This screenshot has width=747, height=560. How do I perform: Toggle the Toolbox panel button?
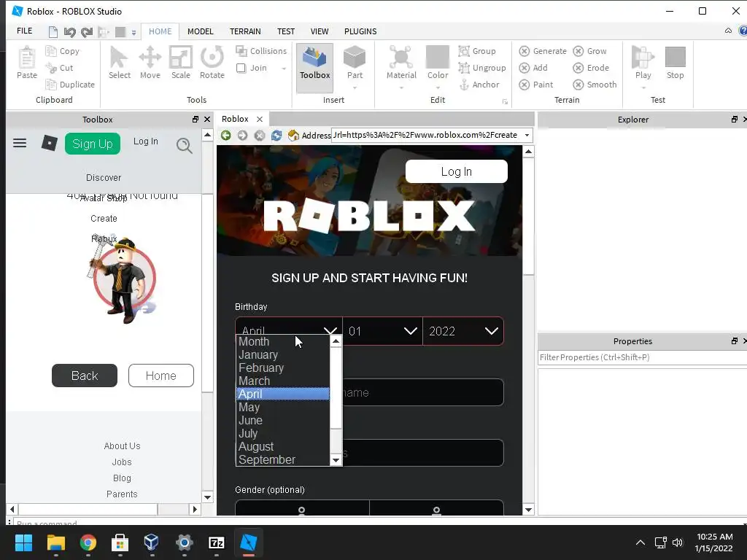(315, 67)
